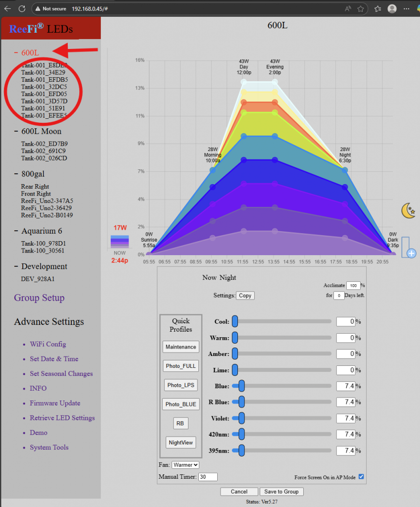Click the NOW color spectrum indicator

[x=119, y=242]
